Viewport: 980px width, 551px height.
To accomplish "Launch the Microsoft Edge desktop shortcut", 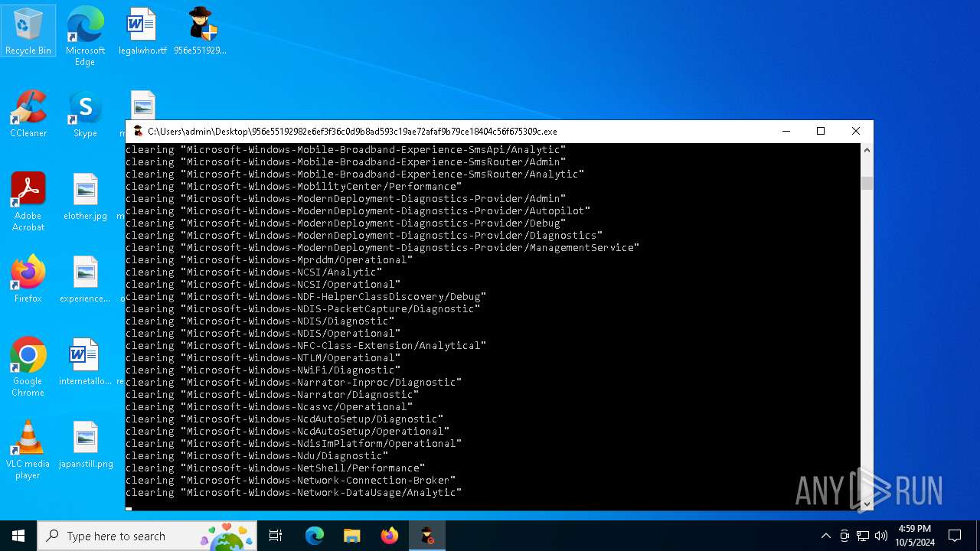I will (x=85, y=36).
